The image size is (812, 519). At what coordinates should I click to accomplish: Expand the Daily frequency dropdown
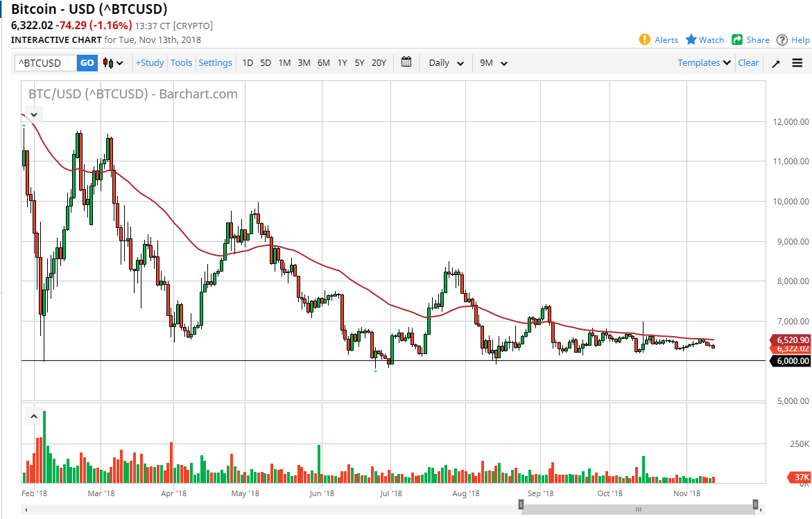pyautogui.click(x=446, y=62)
